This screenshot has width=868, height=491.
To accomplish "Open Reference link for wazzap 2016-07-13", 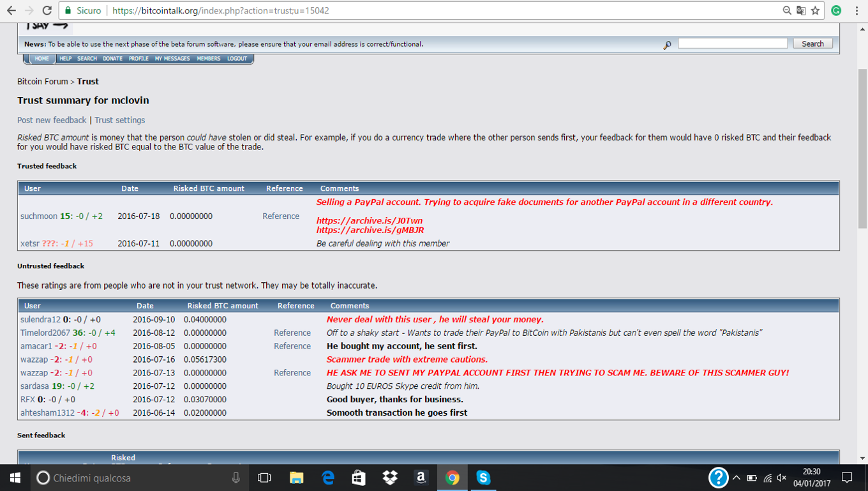I will coord(292,373).
